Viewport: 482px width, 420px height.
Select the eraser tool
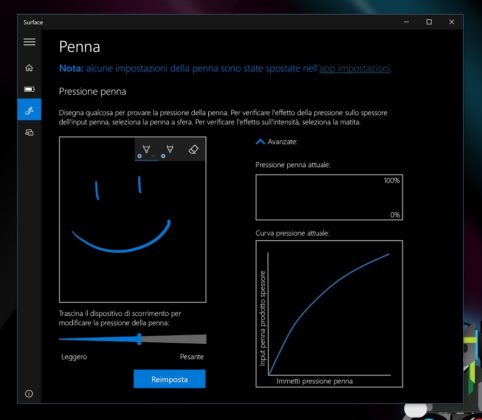pos(193,149)
